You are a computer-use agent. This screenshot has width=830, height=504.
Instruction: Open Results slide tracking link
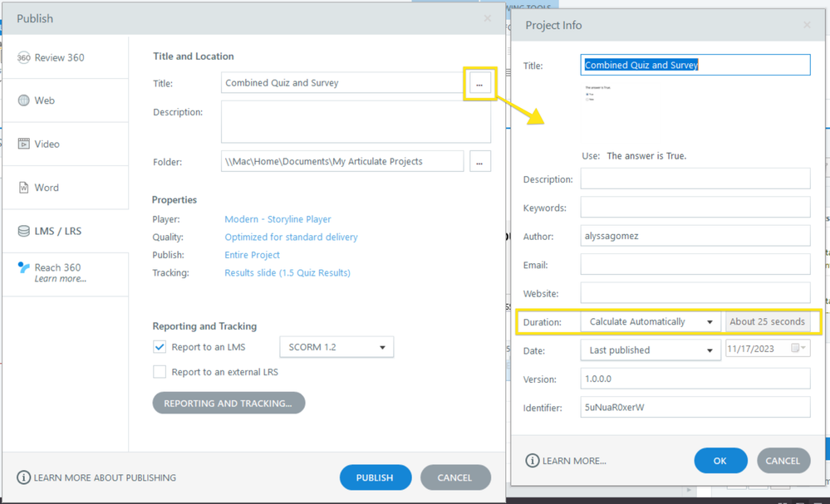(287, 273)
